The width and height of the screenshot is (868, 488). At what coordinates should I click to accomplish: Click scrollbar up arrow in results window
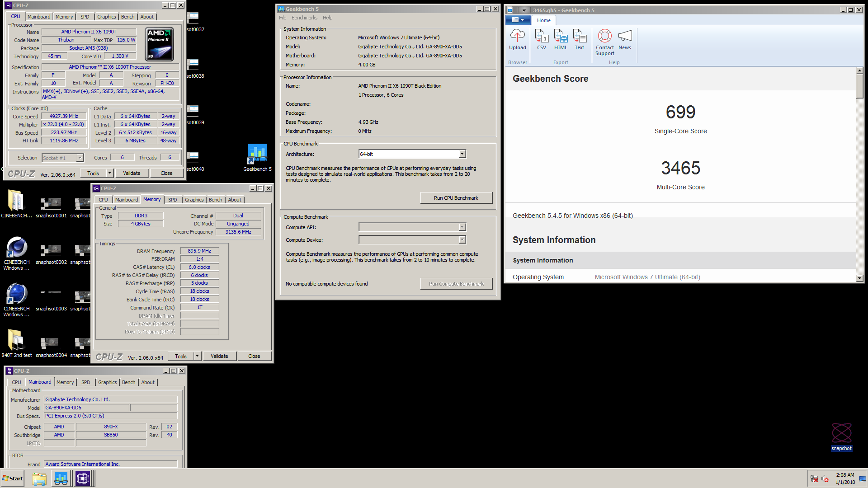point(859,70)
